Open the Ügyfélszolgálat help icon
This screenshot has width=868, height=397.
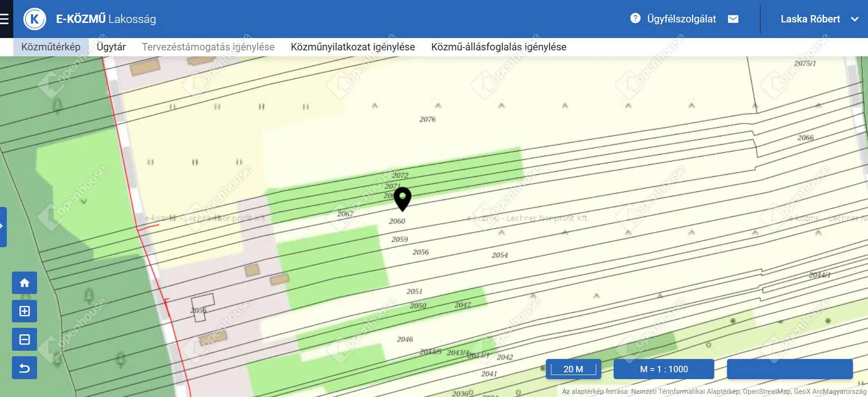(635, 18)
